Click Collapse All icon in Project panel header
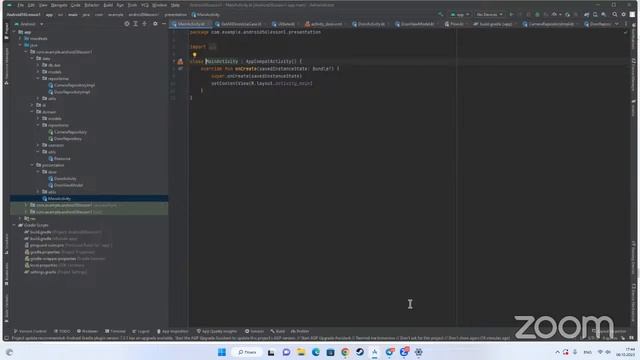640x360 pixels. click(144, 24)
